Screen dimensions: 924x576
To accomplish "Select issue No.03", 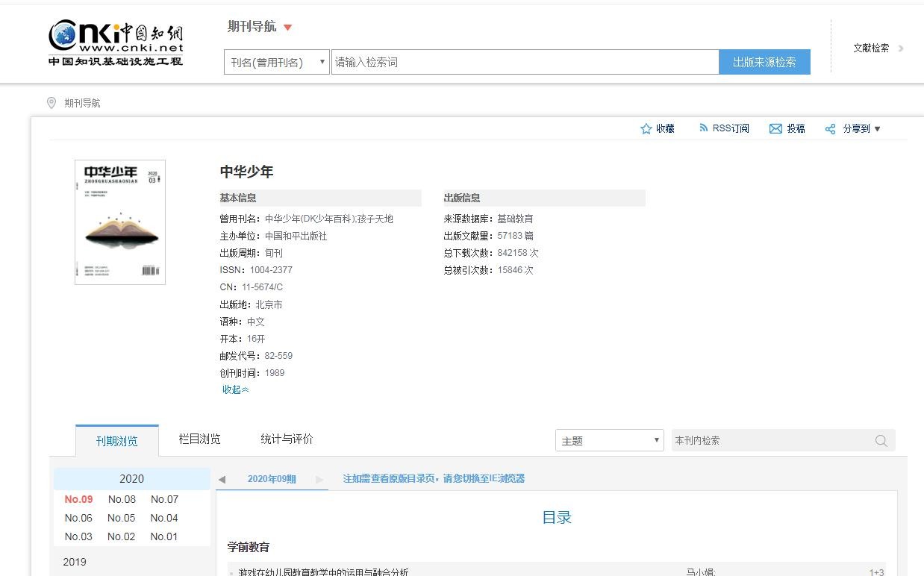I will [x=78, y=536].
